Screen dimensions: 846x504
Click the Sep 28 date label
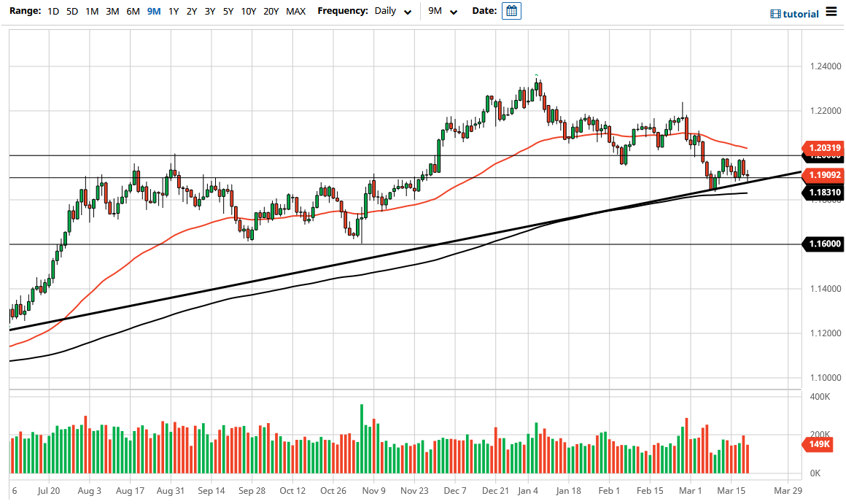pyautogui.click(x=252, y=491)
